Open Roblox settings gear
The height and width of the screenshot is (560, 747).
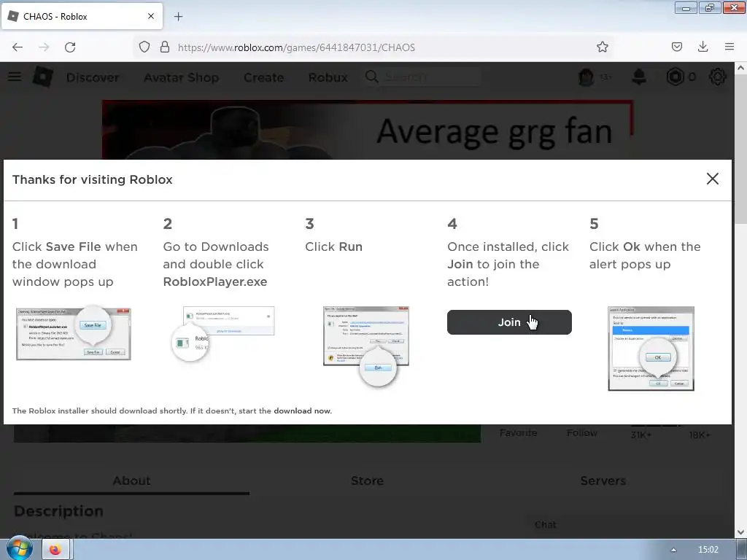point(718,77)
